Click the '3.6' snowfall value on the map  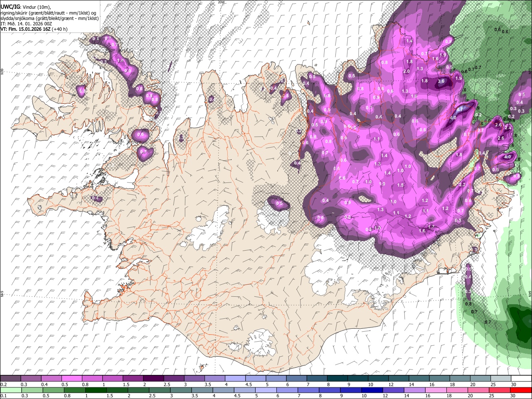441,81
